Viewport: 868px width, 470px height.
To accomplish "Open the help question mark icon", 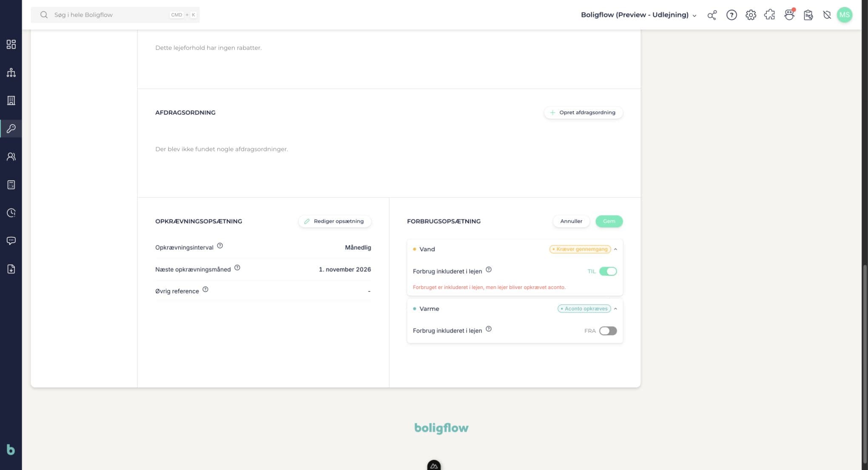I will [731, 15].
